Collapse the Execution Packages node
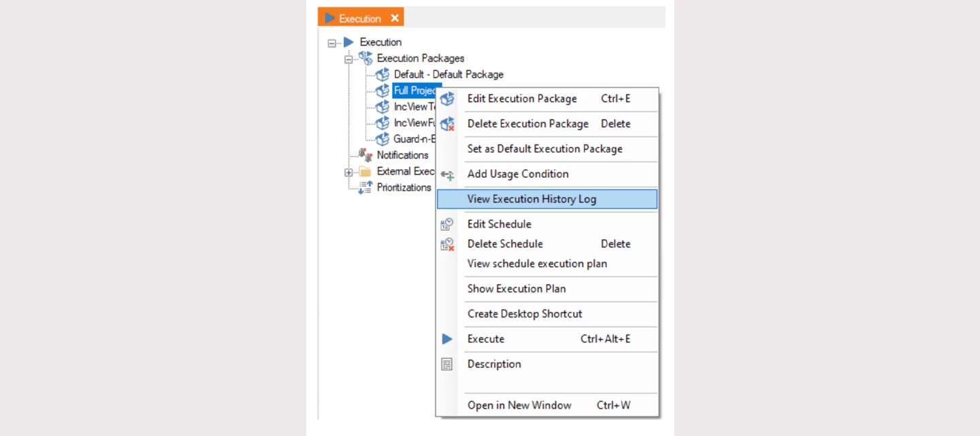 [348, 59]
